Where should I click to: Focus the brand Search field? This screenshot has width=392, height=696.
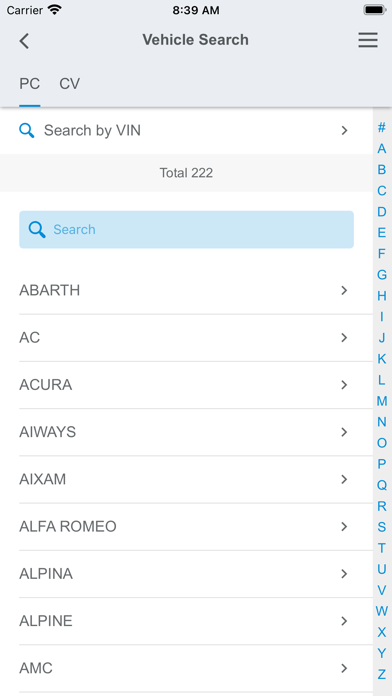(x=186, y=229)
